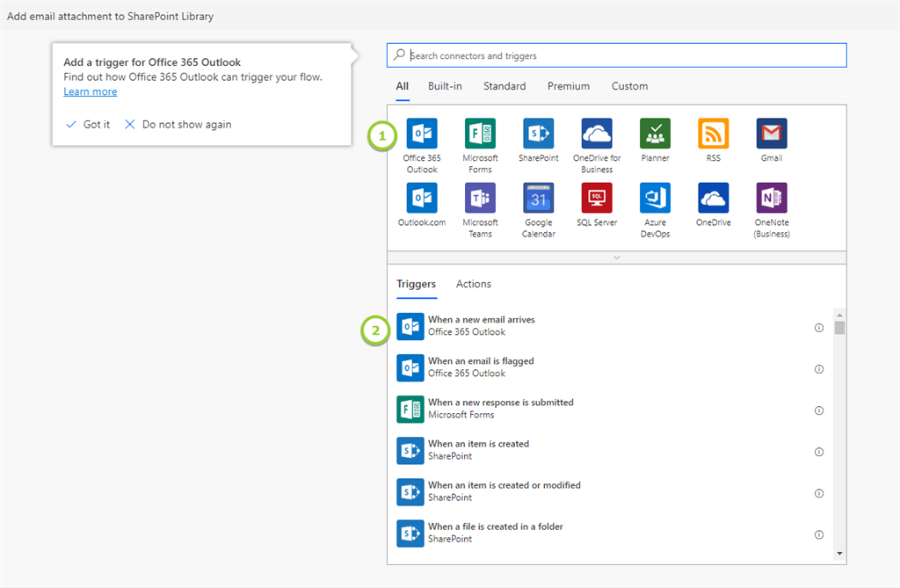The width and height of the screenshot is (900, 588).
Task: Filter connectors by the Premium tab
Action: click(568, 86)
